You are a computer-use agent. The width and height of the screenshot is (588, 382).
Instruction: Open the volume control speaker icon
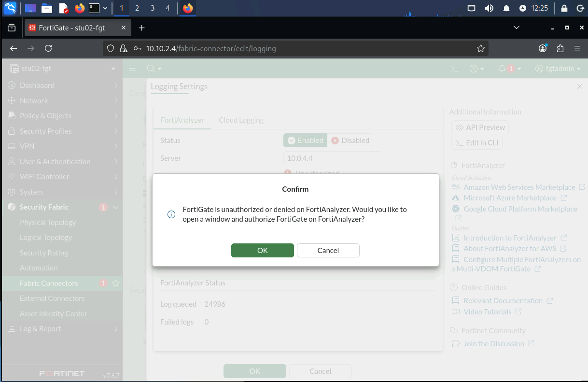(489, 8)
